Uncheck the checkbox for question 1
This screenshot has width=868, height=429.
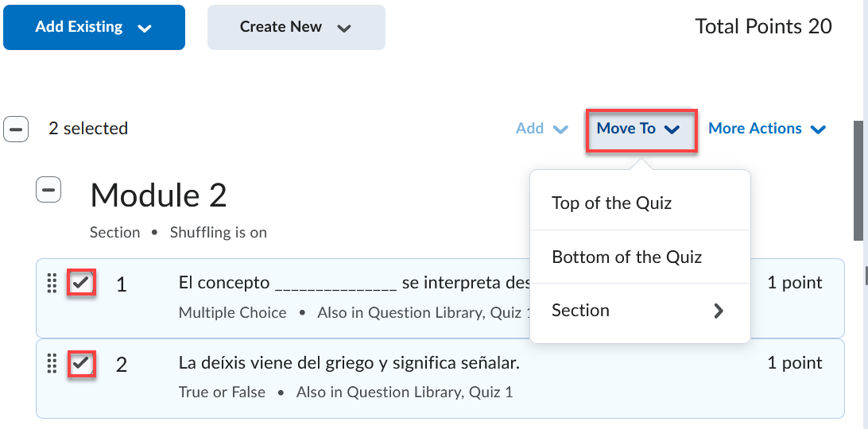[x=81, y=282]
